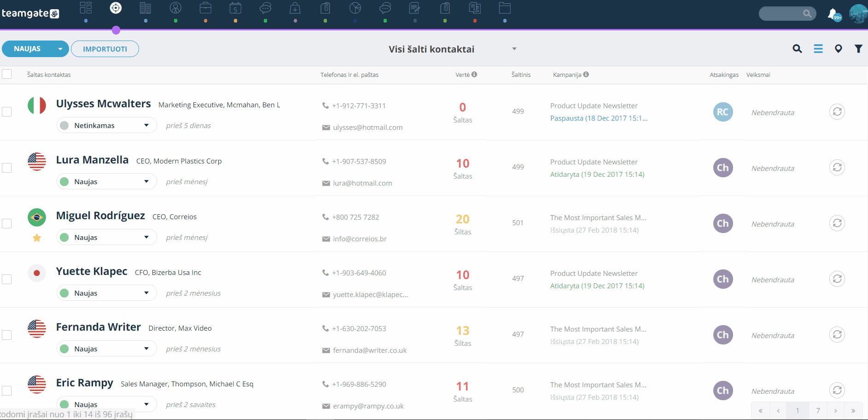Open the Naujas status dropdown for Fernanda Writer
The image size is (868, 420).
pyautogui.click(x=107, y=349)
